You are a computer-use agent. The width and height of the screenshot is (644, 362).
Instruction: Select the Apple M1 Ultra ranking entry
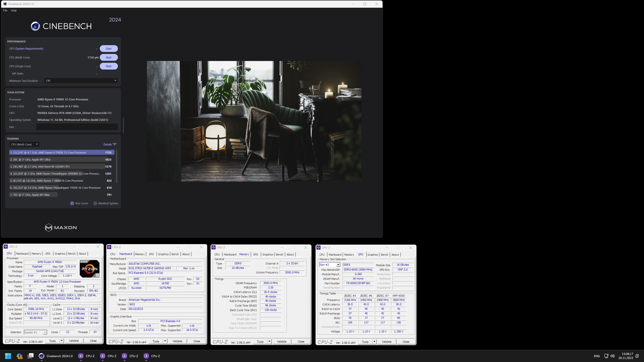point(62,159)
